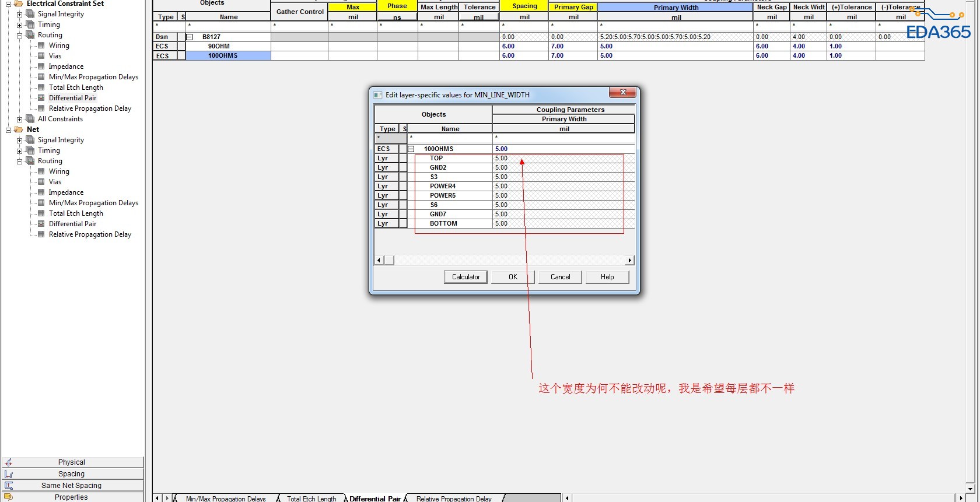Click the S3 layer width value in dialog
Screen dimensions: 980x502
point(563,177)
